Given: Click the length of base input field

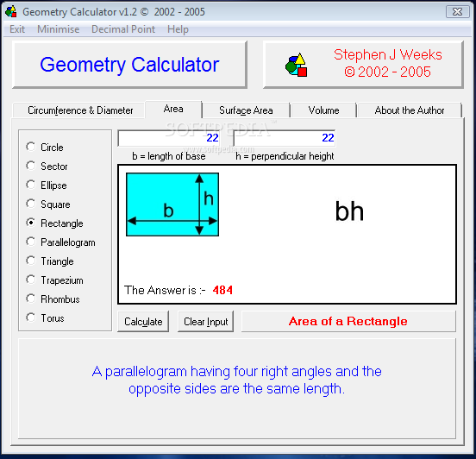Looking at the screenshot, I should click(169, 138).
